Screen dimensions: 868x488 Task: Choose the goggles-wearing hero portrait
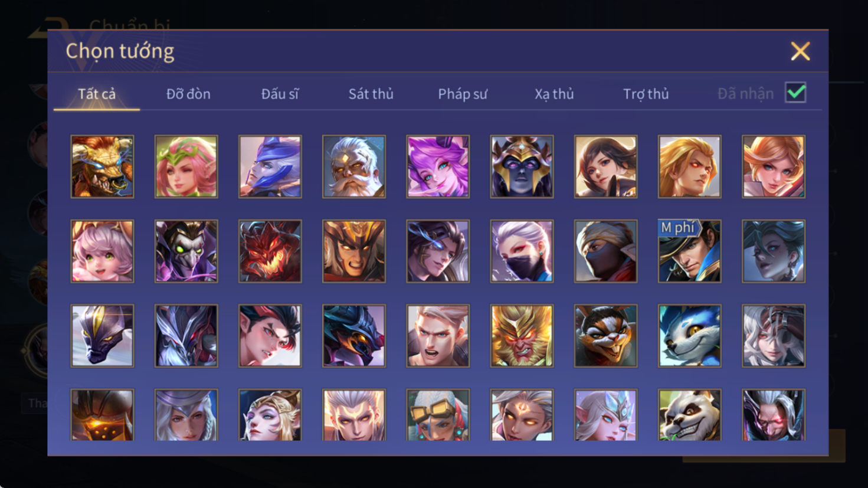point(438,415)
